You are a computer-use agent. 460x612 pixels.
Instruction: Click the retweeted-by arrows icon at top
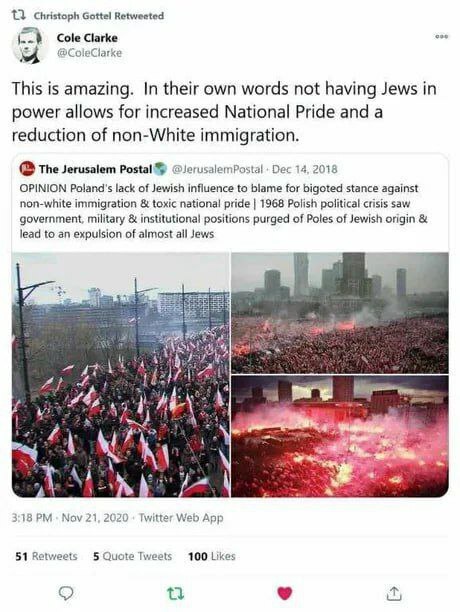(x=18, y=16)
